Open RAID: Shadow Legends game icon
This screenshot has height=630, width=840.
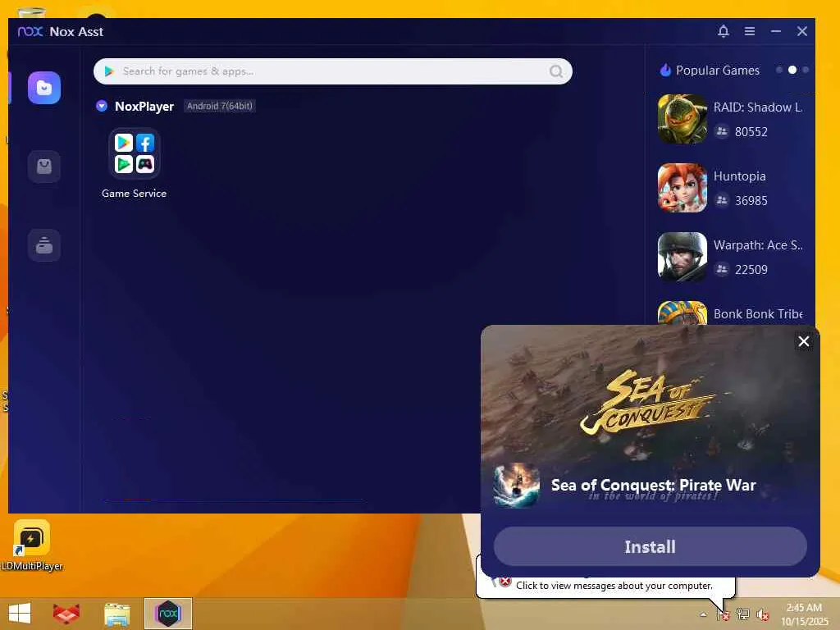682,119
